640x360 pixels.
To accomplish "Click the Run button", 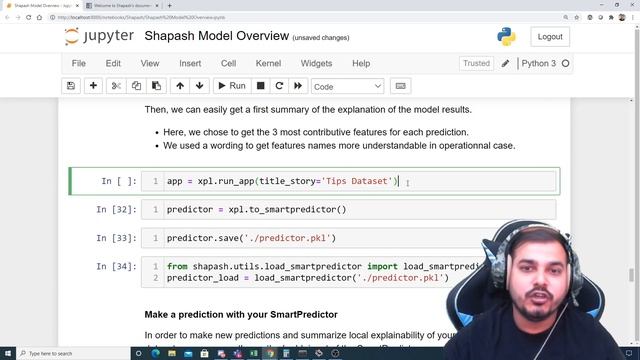I will [232, 86].
